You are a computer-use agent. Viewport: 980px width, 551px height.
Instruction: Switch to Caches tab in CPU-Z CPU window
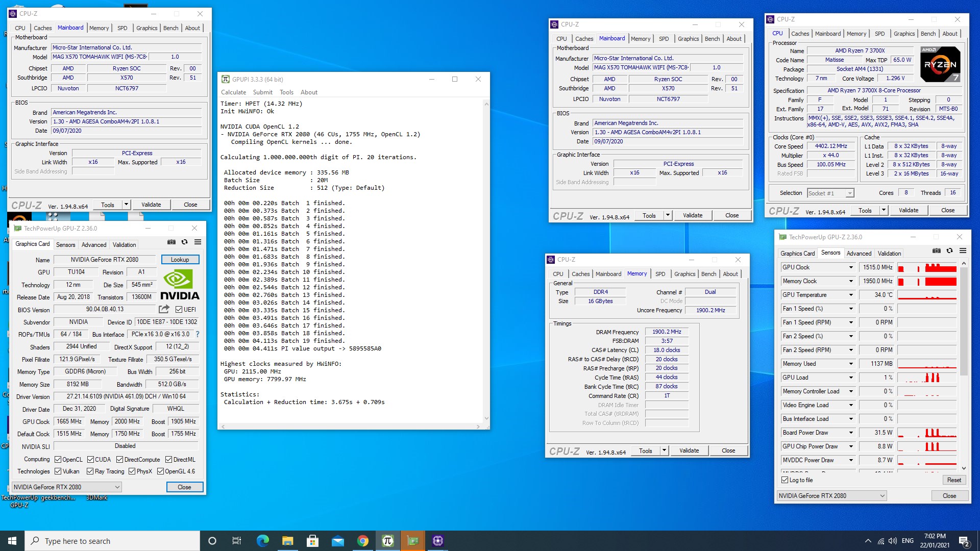(800, 34)
